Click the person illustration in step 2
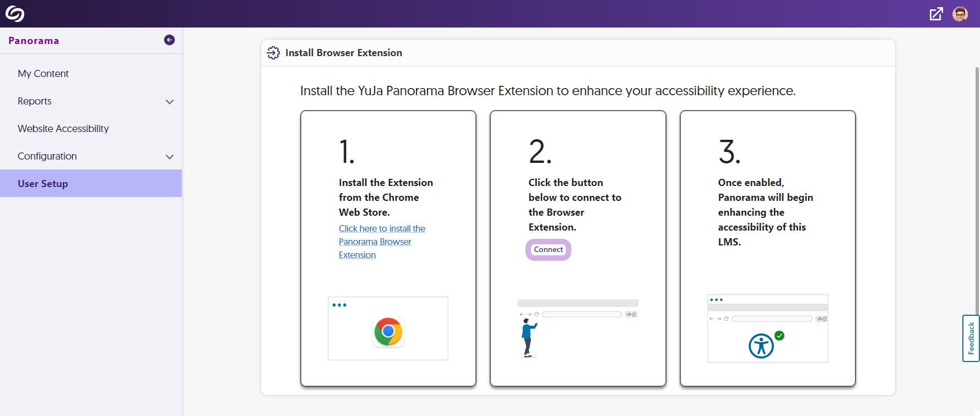The image size is (980, 416). coord(528,338)
